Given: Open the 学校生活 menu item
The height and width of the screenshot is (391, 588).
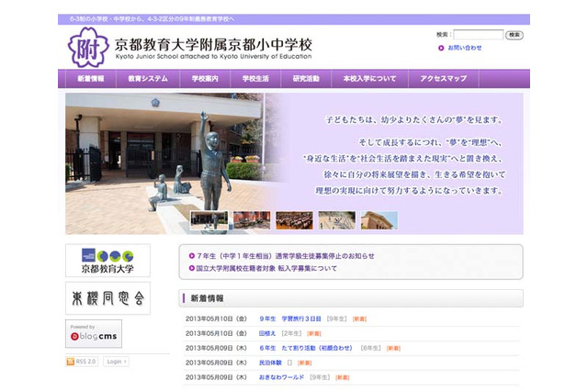Looking at the screenshot, I should click(x=255, y=79).
